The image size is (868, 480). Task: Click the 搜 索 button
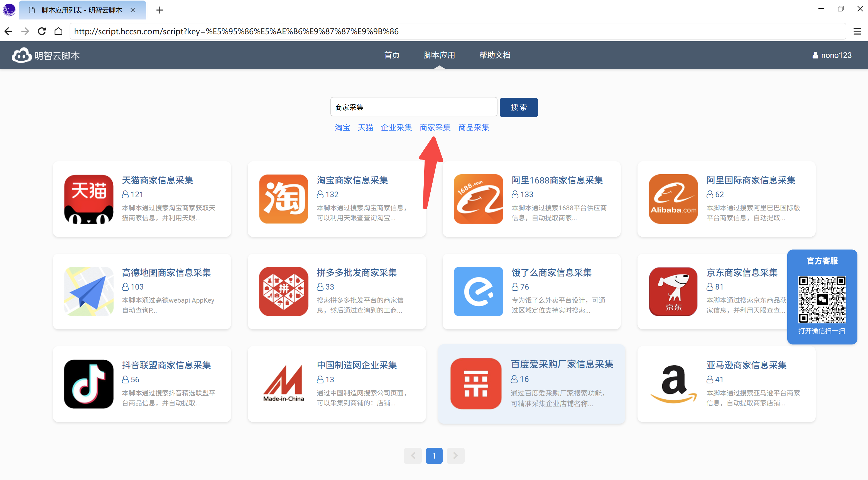(519, 107)
